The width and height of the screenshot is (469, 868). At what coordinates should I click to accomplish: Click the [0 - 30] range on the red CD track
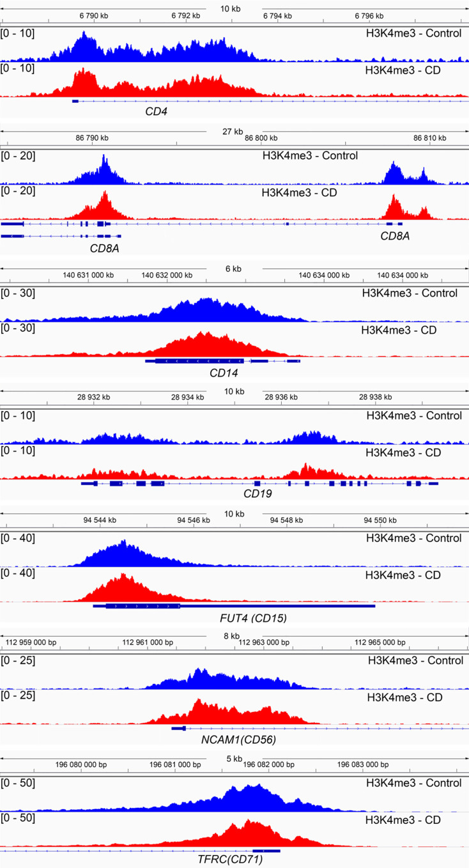tap(18, 328)
